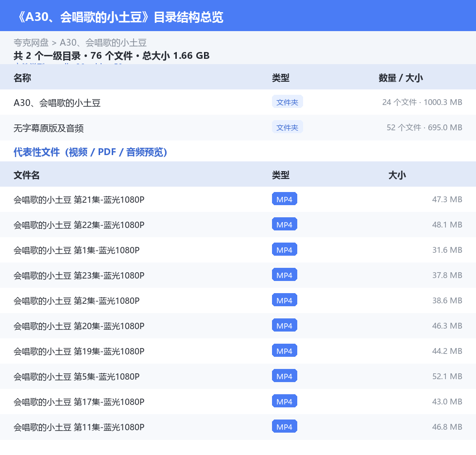Image resolution: width=476 pixels, height=455 pixels.
Task: Open the folder row A30、会唱歌的小土豆
Action: click(x=238, y=103)
